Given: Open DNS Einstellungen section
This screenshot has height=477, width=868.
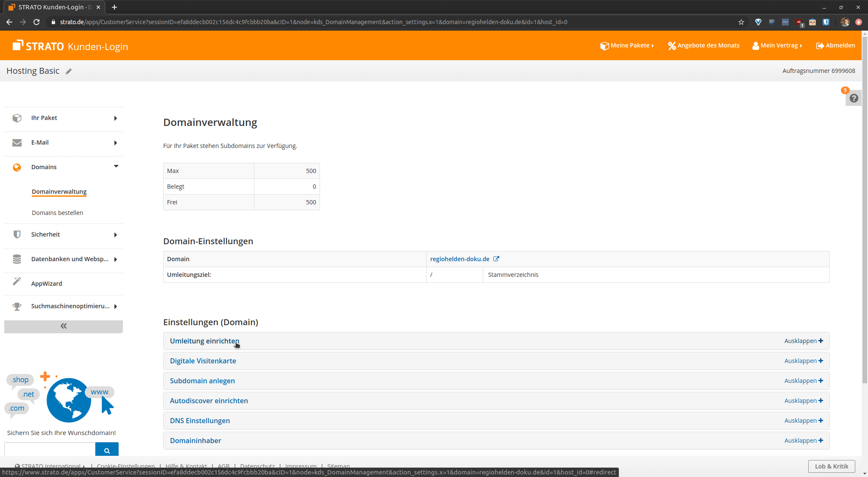Looking at the screenshot, I should (200, 421).
